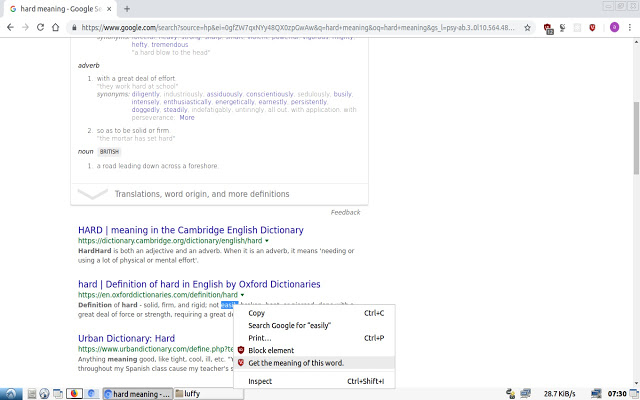Select 'Block element' in the context menu
This screenshot has height=400, width=640.
pos(314,350)
